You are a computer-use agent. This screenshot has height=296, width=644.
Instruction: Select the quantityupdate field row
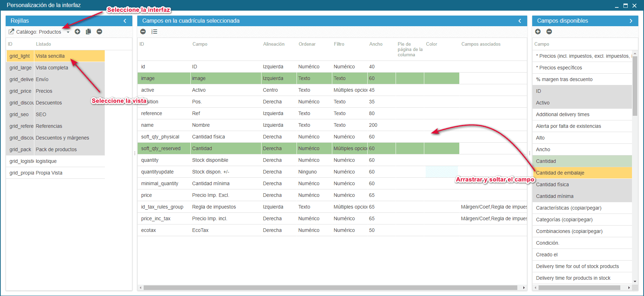pos(157,172)
